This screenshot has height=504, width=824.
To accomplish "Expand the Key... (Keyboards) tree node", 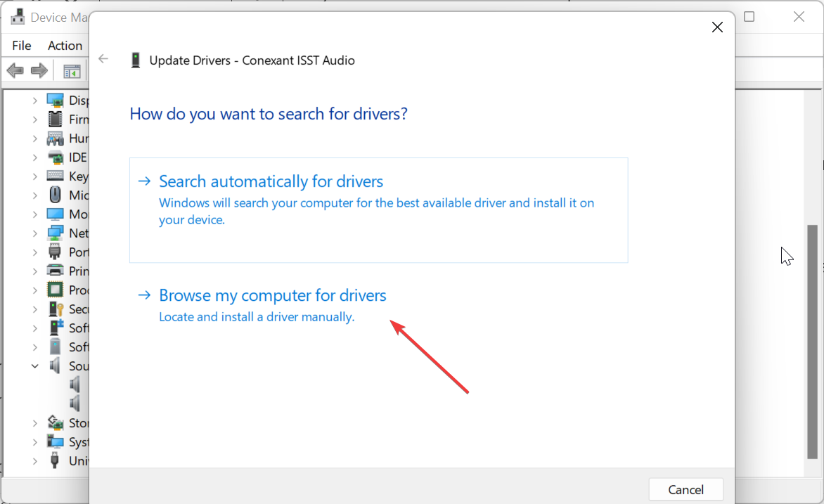I will tap(34, 176).
